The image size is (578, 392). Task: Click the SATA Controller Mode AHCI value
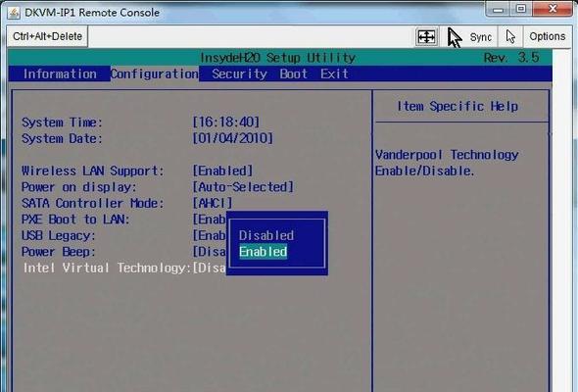coord(213,203)
